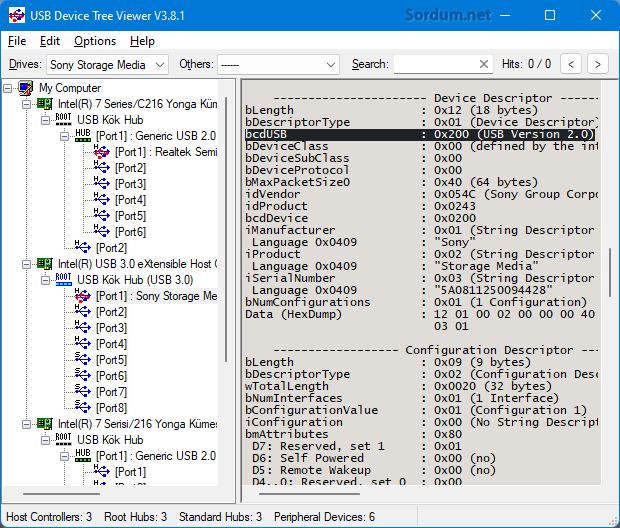
Task: Click the "Storage Media" product string line
Action: [395, 266]
